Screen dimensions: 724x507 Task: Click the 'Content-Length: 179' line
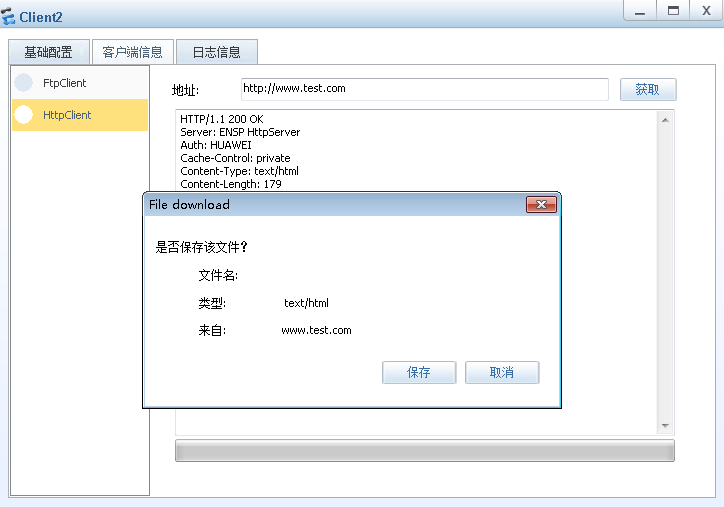point(231,184)
